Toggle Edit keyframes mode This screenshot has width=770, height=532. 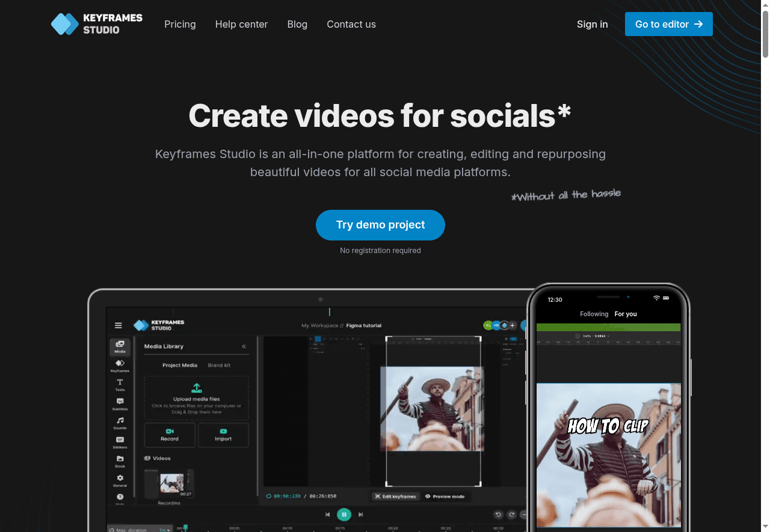(x=395, y=497)
